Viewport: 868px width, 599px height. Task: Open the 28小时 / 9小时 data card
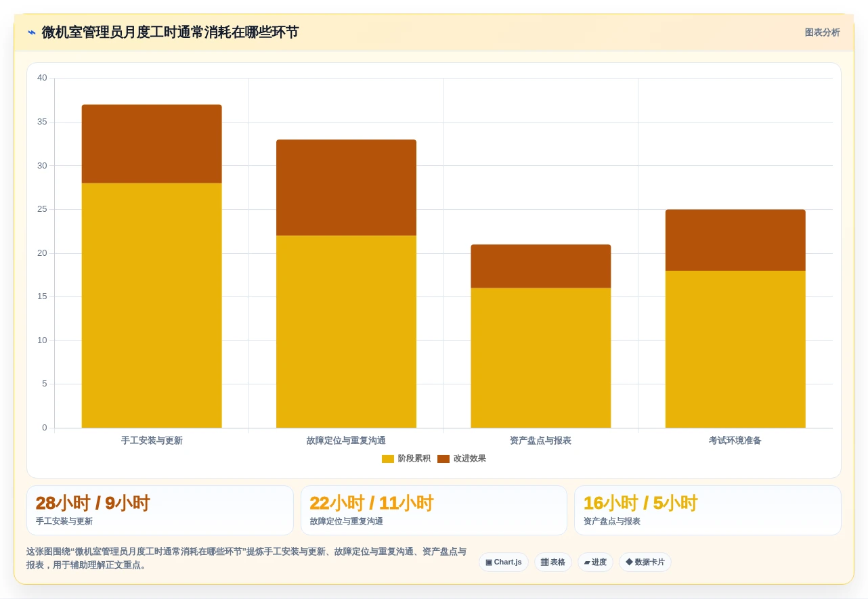(x=160, y=510)
